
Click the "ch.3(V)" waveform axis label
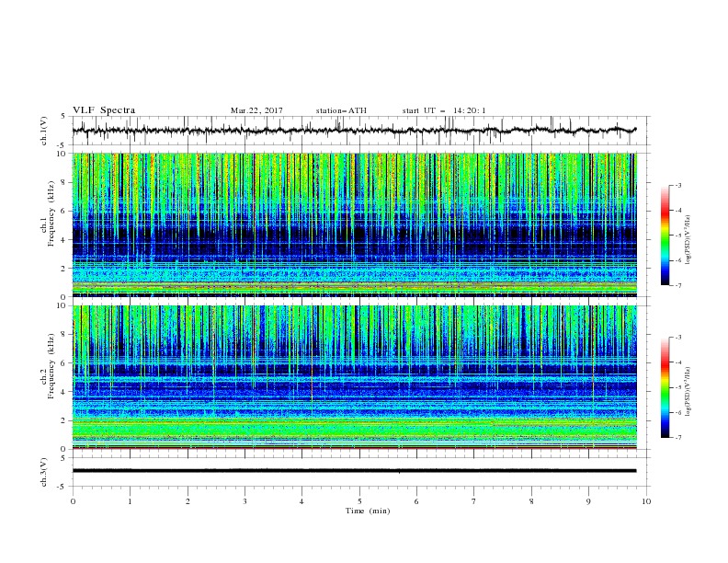(44, 472)
